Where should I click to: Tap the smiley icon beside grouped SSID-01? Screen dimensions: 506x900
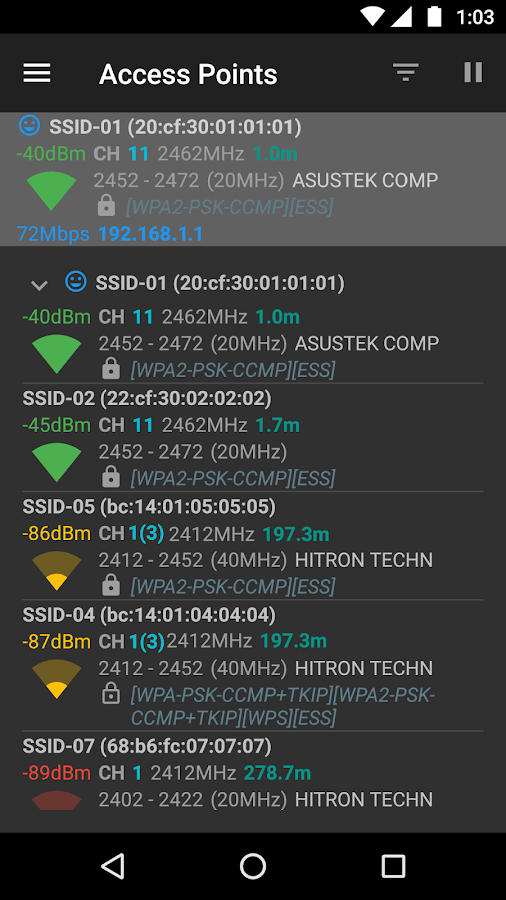tap(76, 281)
